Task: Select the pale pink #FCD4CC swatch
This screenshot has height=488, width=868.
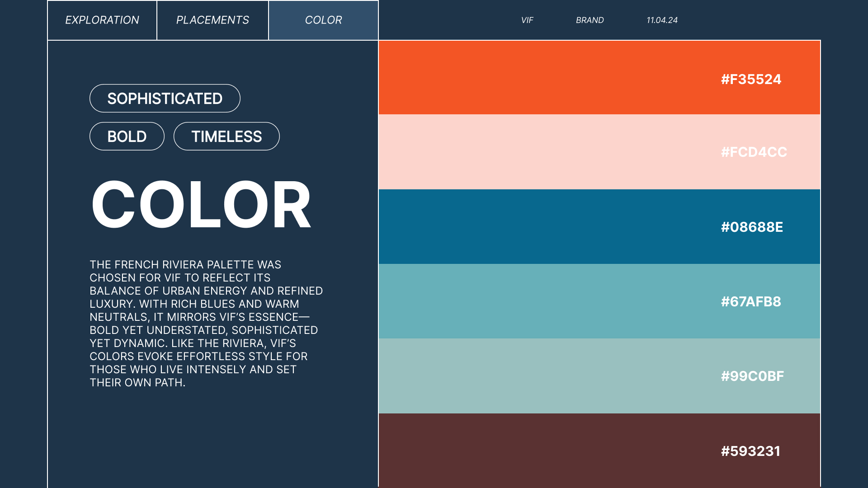Action: point(542,152)
